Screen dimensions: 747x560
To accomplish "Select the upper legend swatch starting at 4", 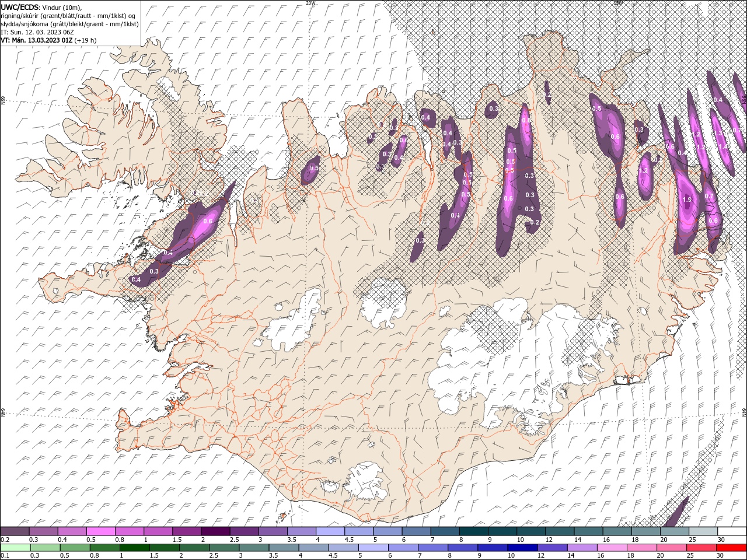I will tap(329, 531).
